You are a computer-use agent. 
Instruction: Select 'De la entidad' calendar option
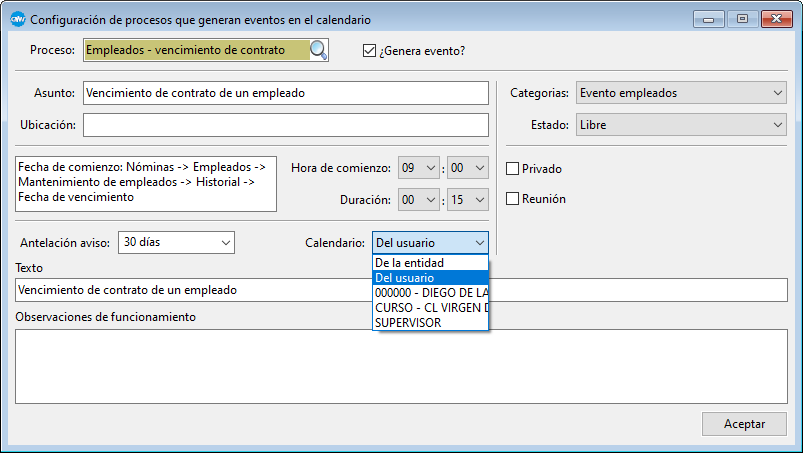(x=410, y=263)
